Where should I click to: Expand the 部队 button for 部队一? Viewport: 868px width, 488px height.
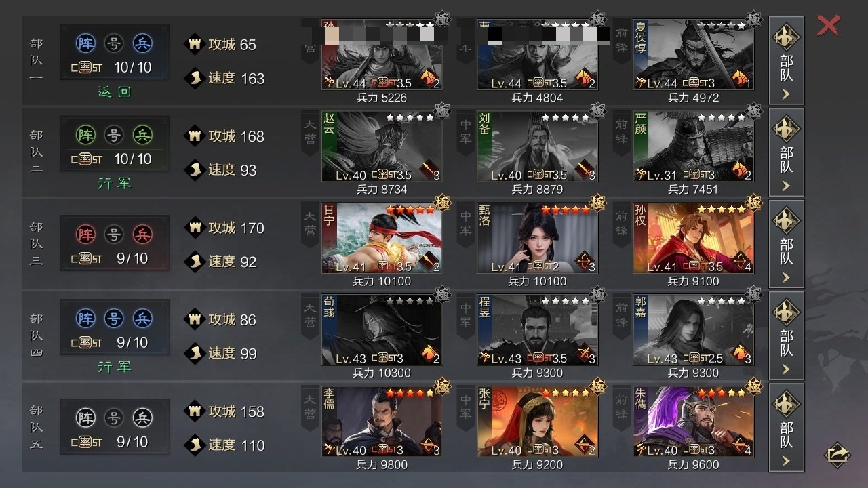point(787,60)
